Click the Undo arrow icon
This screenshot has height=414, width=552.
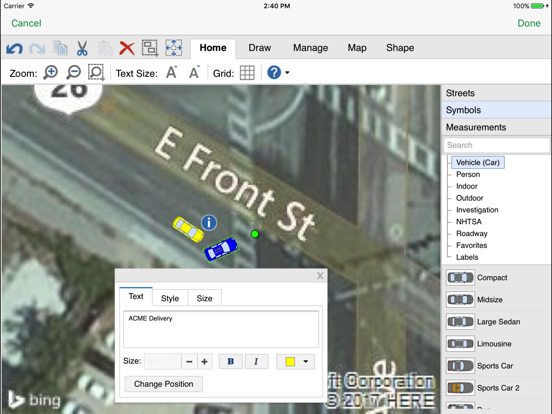click(14, 49)
